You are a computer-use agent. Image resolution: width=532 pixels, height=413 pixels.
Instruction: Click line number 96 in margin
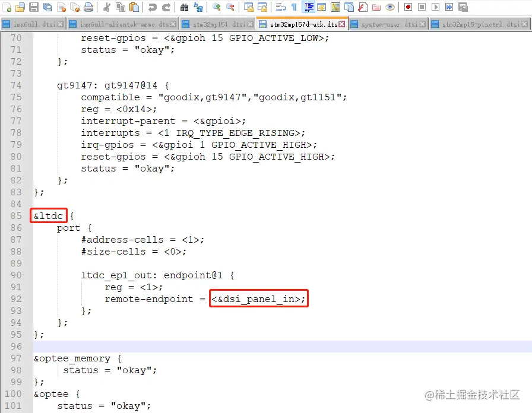[16, 347]
